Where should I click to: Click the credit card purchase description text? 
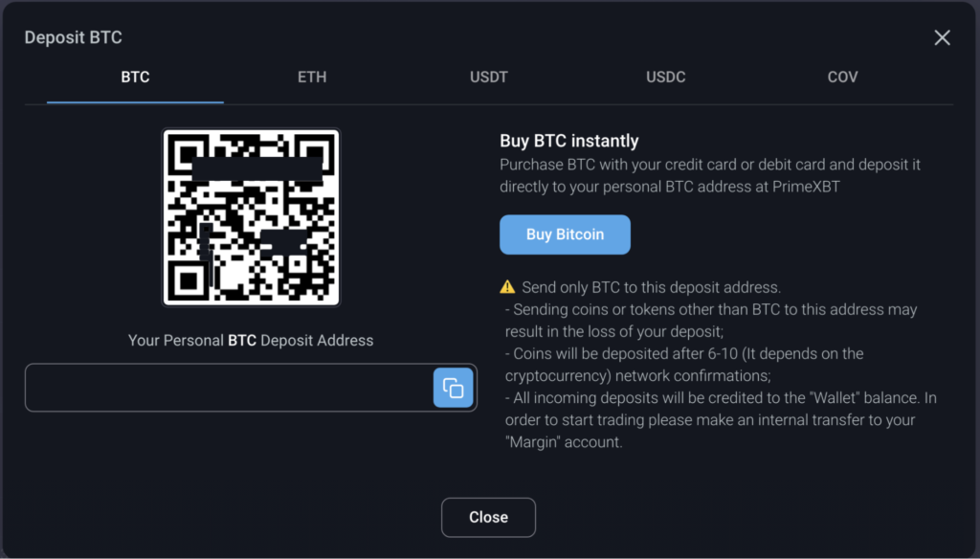tap(709, 175)
